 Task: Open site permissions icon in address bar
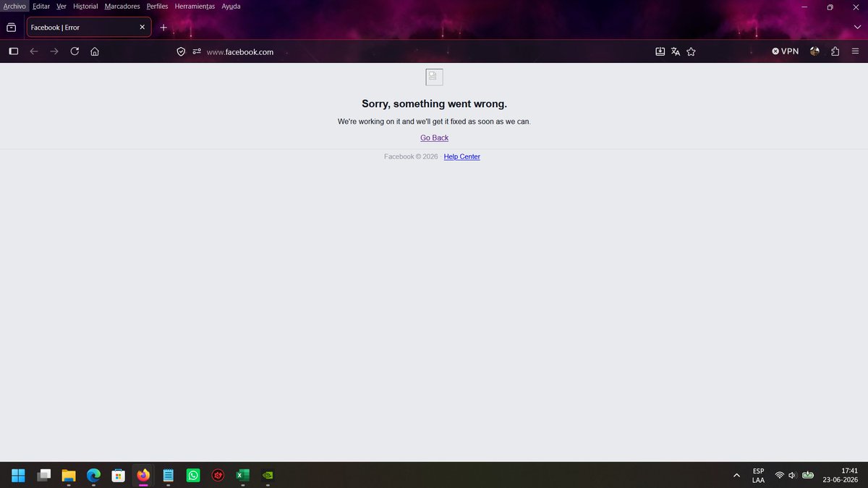(x=197, y=51)
